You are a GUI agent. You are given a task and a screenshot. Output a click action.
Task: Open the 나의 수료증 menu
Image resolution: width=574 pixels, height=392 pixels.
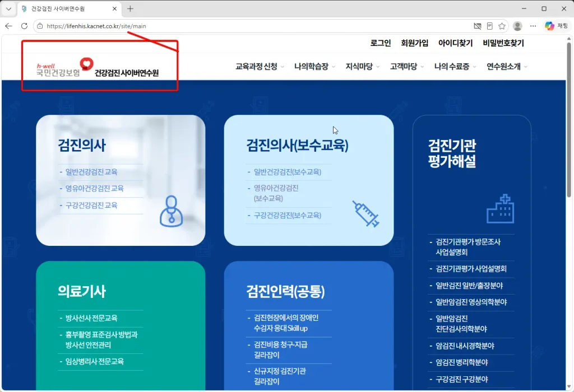452,67
